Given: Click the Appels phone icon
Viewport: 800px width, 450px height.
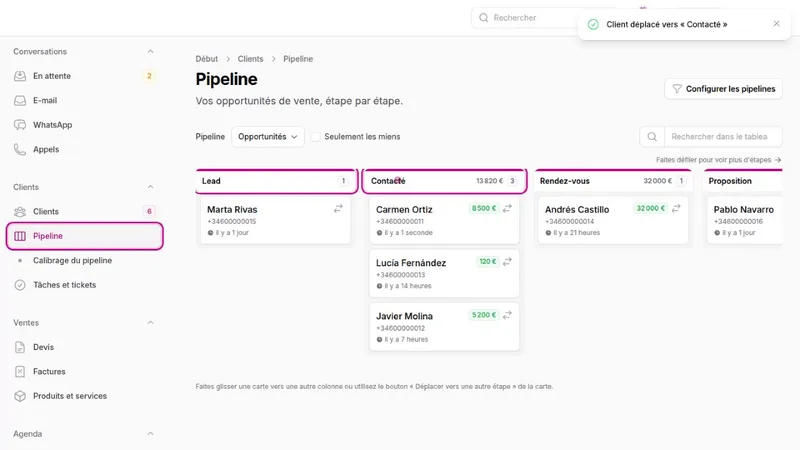Looking at the screenshot, I should pyautogui.click(x=20, y=149).
